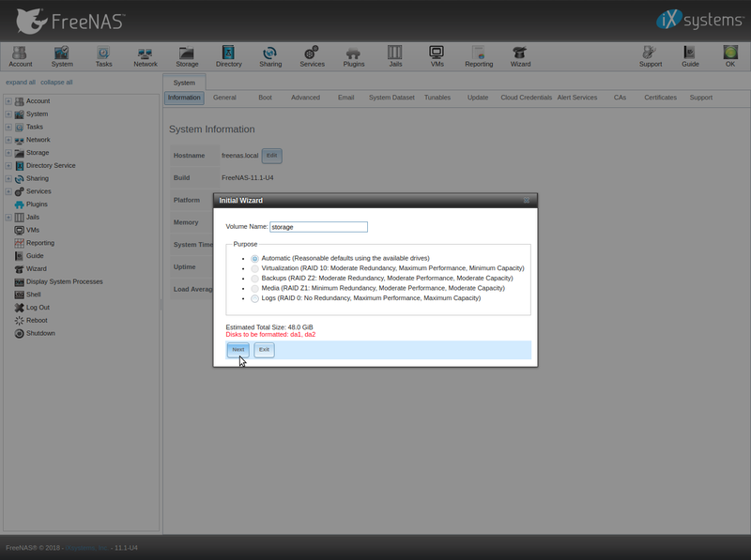Open the Account toolbar icon
Viewport: 751px width, 560px height.
(20, 56)
